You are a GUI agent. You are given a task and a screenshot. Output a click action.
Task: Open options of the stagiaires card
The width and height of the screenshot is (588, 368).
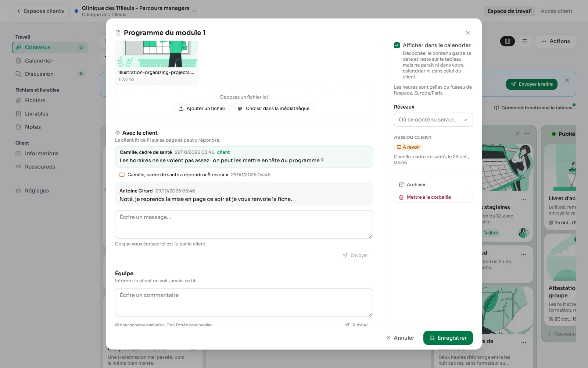pos(524,200)
